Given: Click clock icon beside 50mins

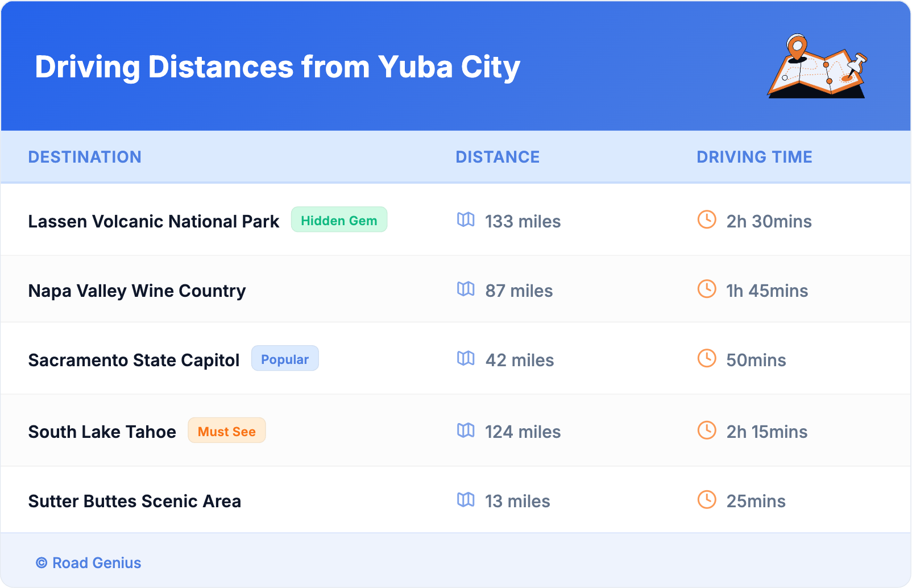Looking at the screenshot, I should (707, 358).
